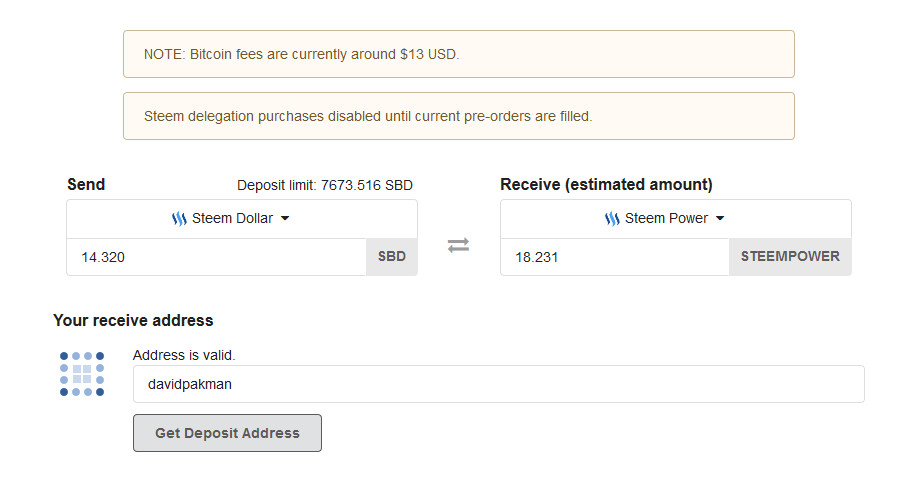Click the caret arrow next to Steem Power
Image resolution: width=902 pixels, height=501 pixels.
click(720, 219)
